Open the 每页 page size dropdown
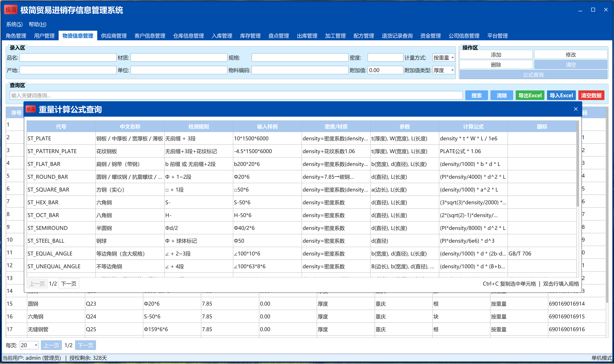Screen dimensions: 614x364 coord(29,345)
